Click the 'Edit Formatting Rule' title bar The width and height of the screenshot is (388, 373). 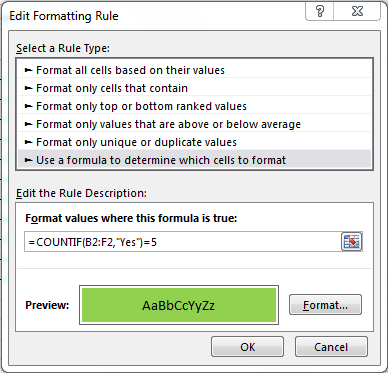coord(64,16)
